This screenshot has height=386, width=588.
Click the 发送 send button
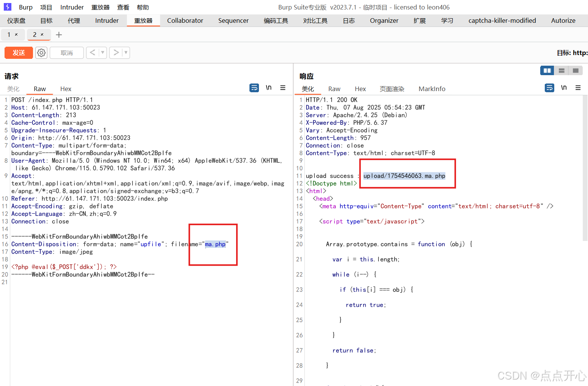[19, 53]
